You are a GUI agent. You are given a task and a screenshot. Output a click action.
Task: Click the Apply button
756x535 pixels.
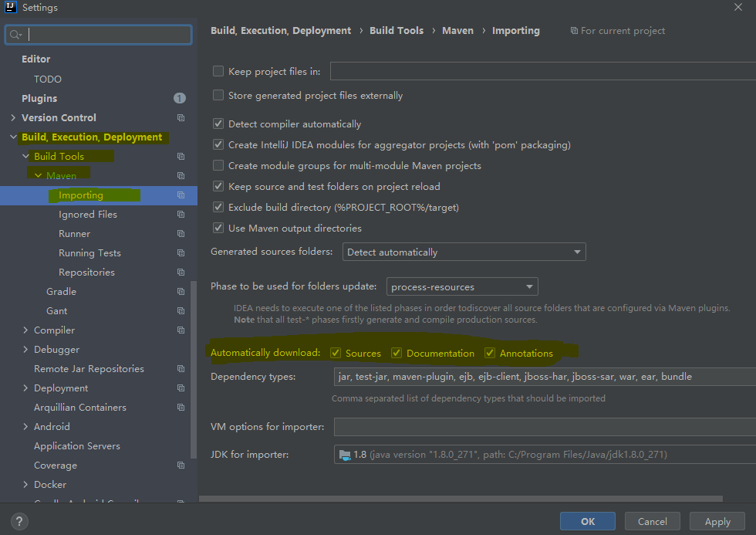pos(717,522)
